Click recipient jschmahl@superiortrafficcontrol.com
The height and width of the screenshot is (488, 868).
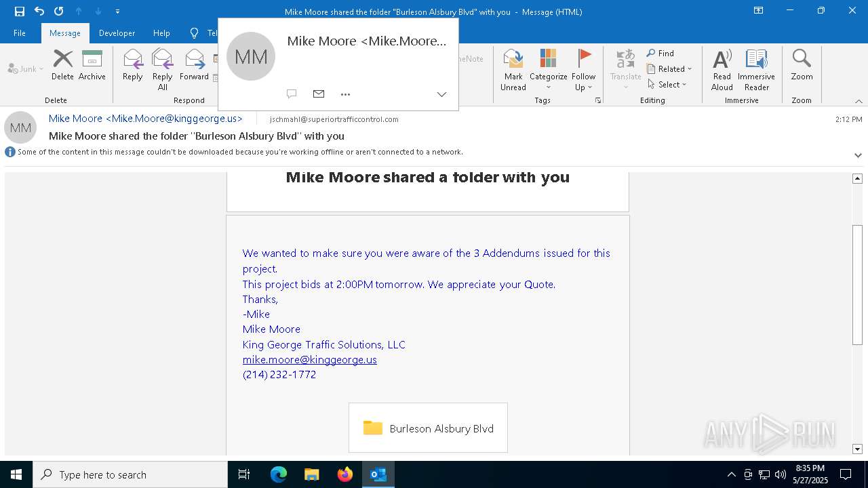point(334,119)
